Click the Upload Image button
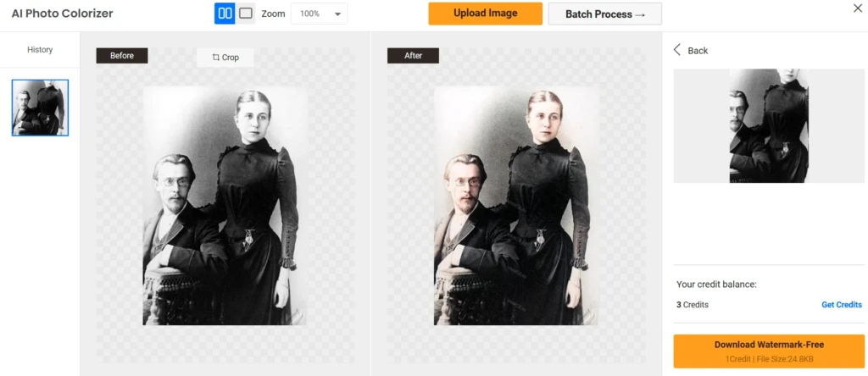 coord(486,14)
